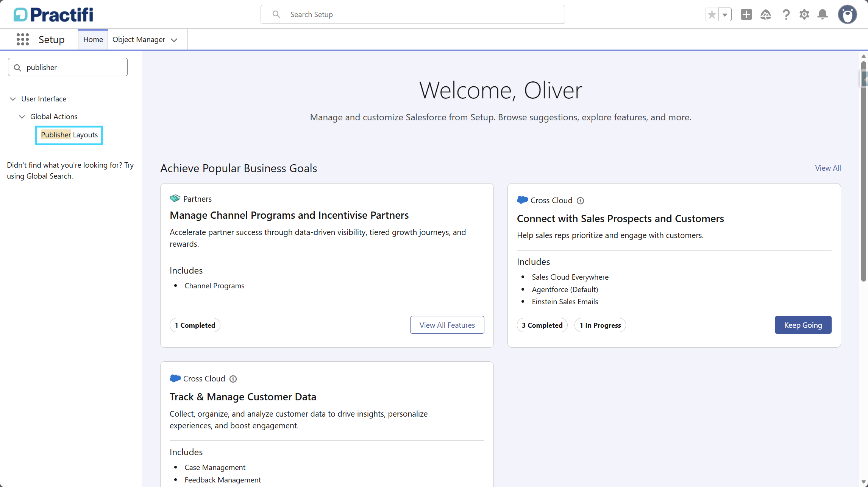Click the Connect with Sales Prospects and Customers heading

[x=620, y=219]
